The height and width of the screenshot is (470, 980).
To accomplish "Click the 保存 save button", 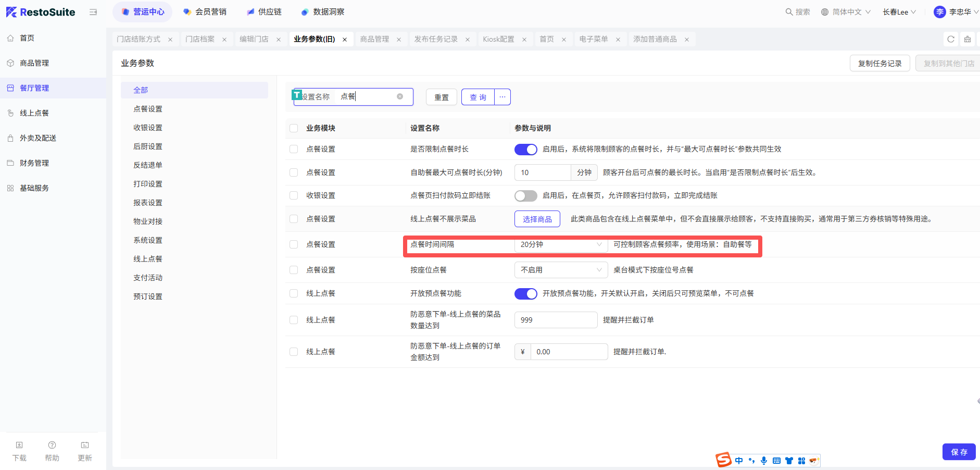I will point(959,452).
